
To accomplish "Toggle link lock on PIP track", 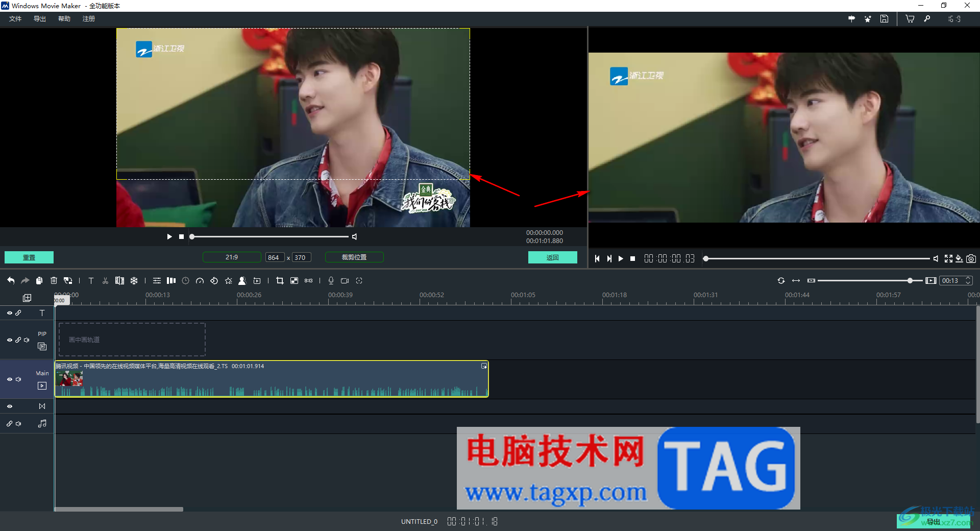I will [x=18, y=340].
